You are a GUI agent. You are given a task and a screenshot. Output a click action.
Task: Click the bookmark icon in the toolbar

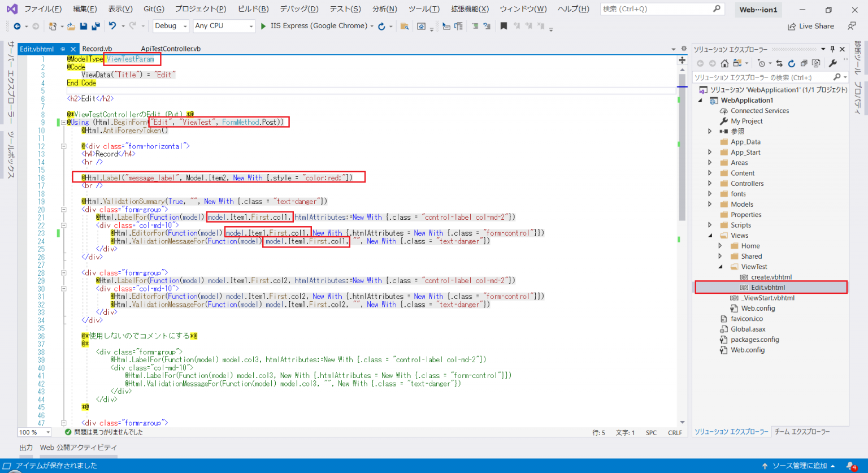[x=504, y=26]
